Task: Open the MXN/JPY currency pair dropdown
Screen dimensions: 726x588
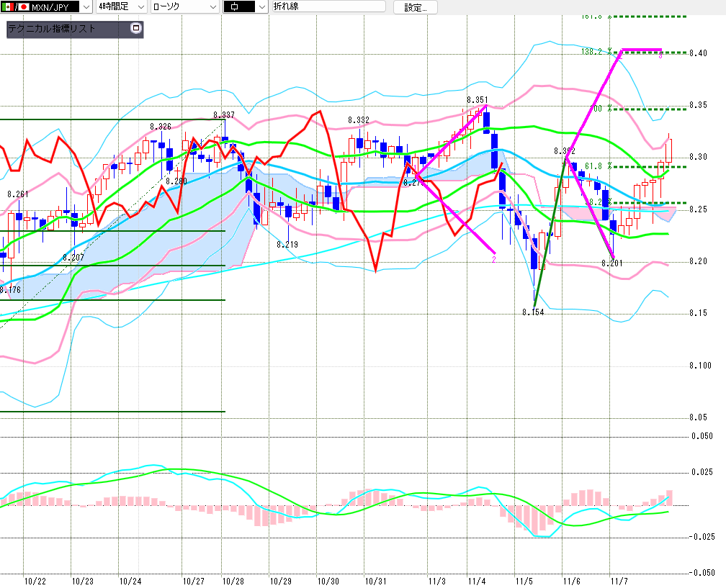Action: (x=85, y=7)
